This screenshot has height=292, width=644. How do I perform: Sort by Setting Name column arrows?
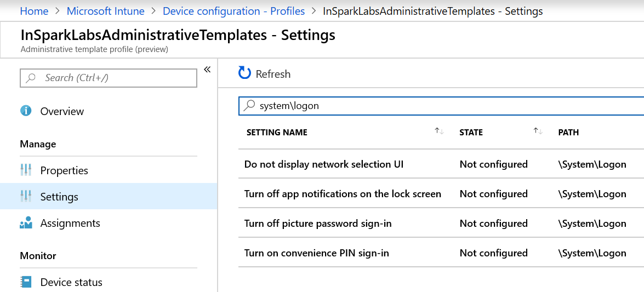(439, 131)
